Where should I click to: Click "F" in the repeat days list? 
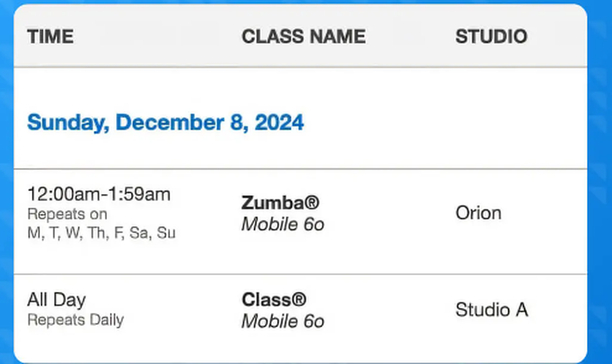click(x=118, y=233)
